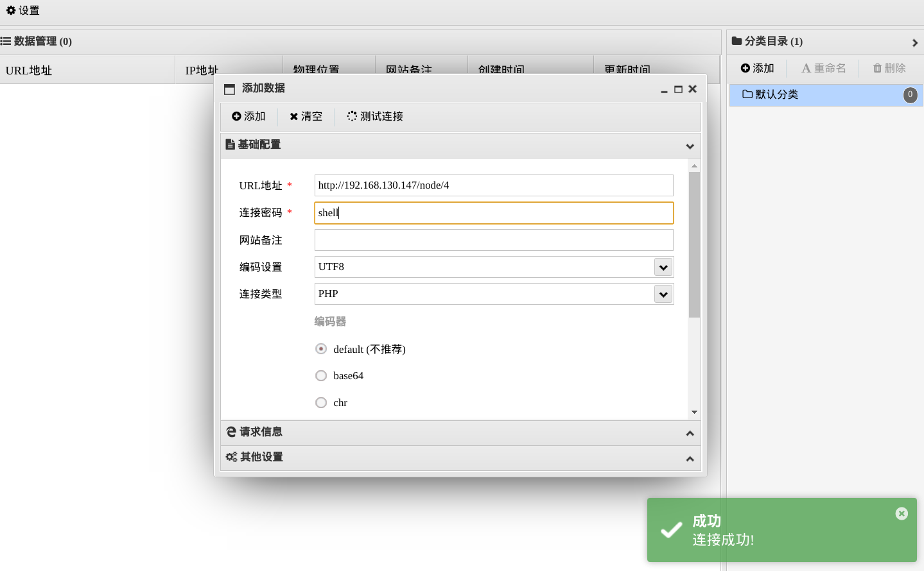Choose the default (不推荐) encoder

click(321, 348)
